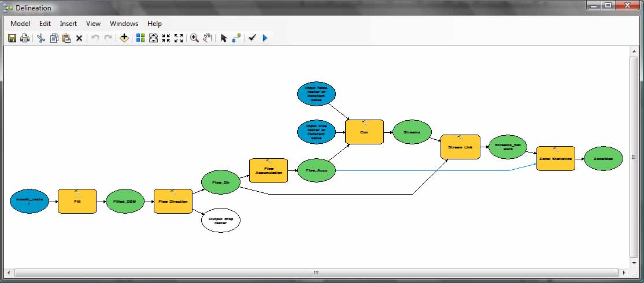Activate the Connect tool icon
644x283 pixels.
tap(236, 38)
